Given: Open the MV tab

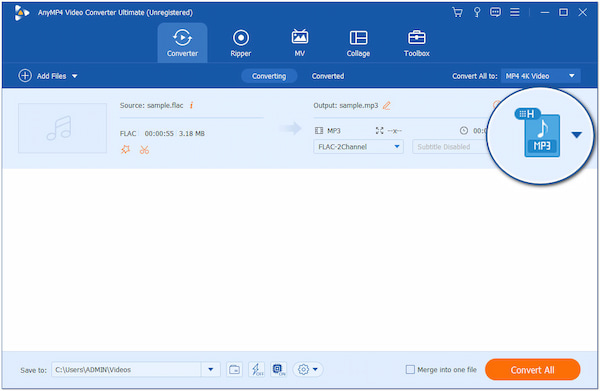Looking at the screenshot, I should 300,43.
